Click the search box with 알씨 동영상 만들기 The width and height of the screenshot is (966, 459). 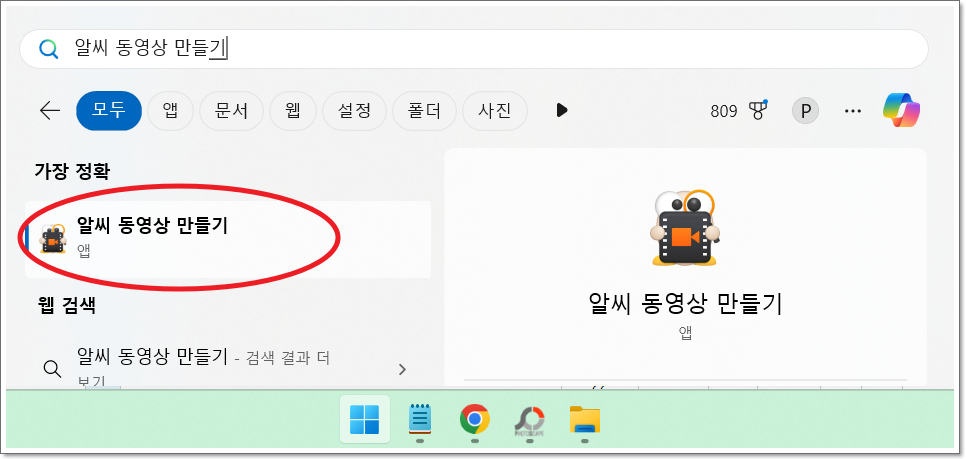473,49
